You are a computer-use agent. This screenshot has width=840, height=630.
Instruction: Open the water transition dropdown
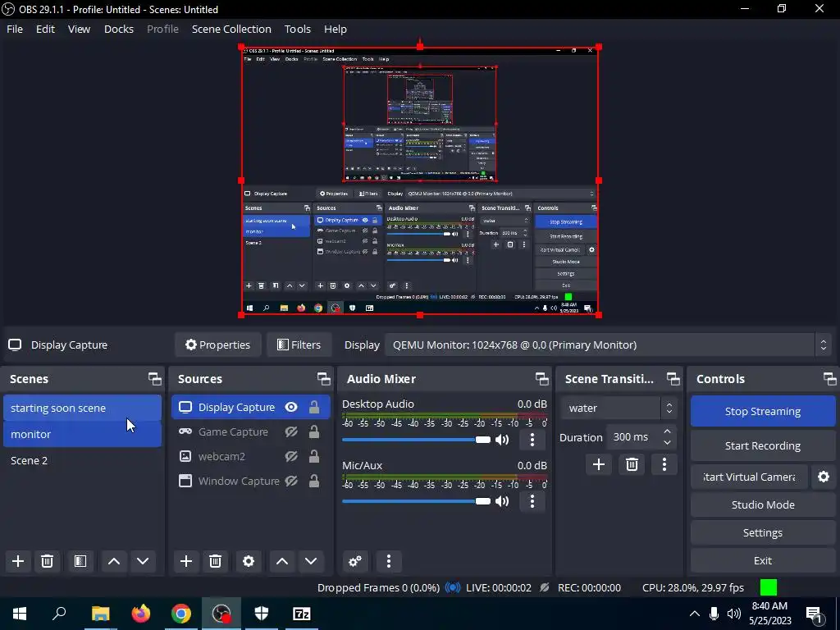(x=619, y=409)
